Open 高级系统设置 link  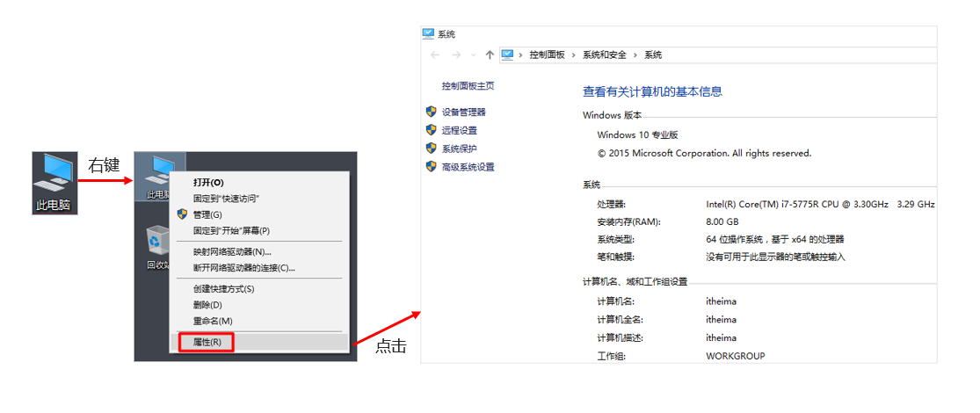pyautogui.click(x=468, y=167)
